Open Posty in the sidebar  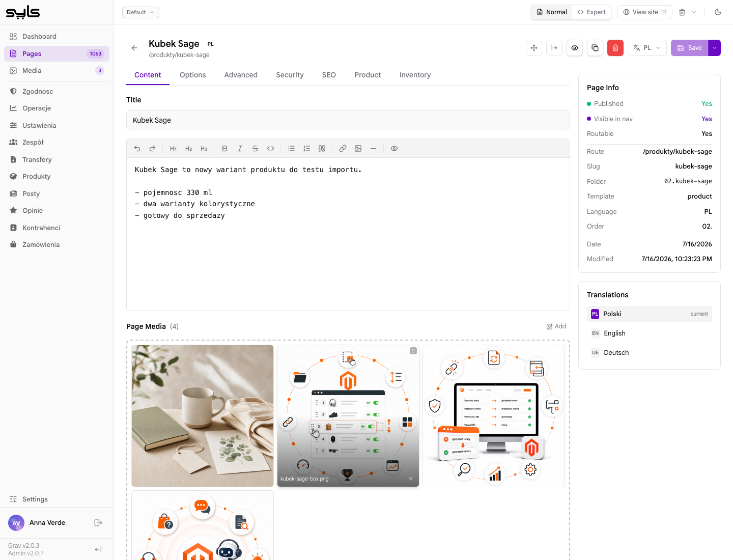[57, 194]
